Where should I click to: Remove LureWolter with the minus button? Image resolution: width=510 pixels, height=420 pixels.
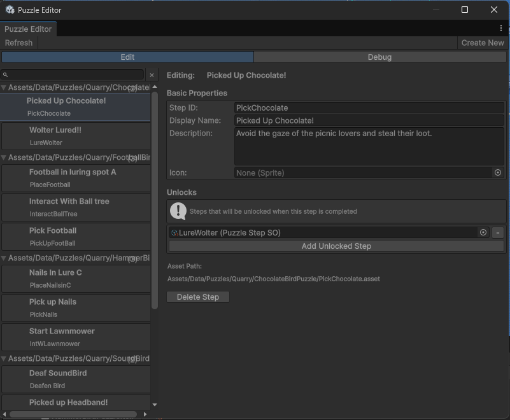498,232
